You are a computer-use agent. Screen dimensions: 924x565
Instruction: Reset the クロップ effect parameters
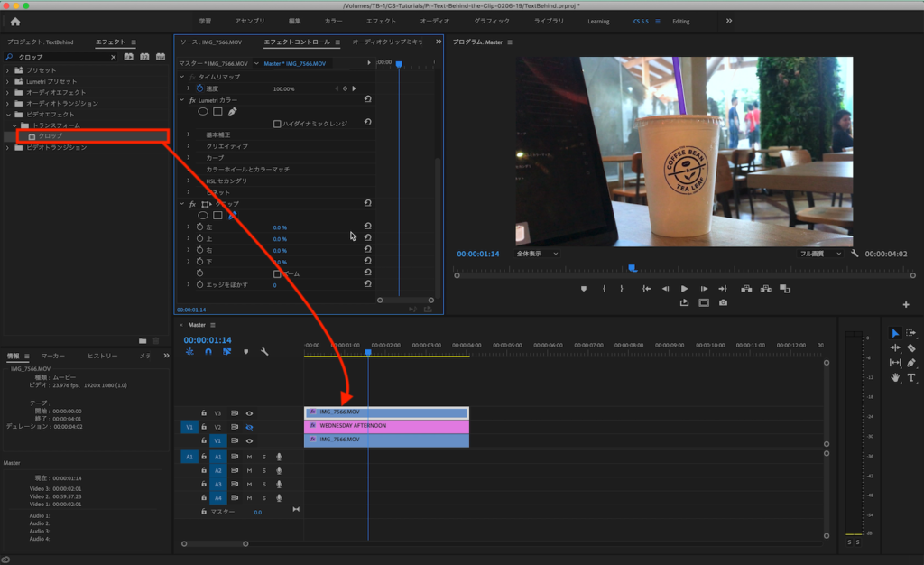(368, 204)
